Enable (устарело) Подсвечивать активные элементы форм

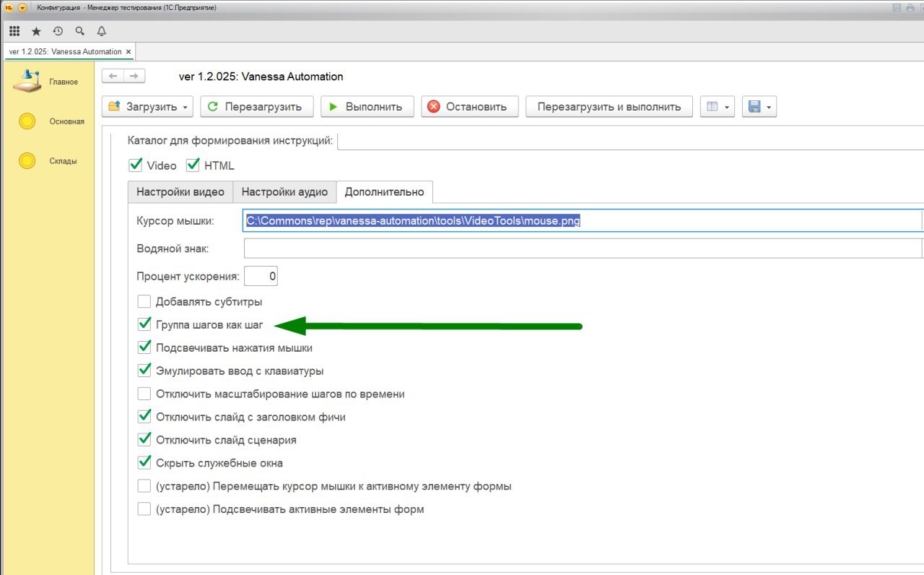click(144, 509)
